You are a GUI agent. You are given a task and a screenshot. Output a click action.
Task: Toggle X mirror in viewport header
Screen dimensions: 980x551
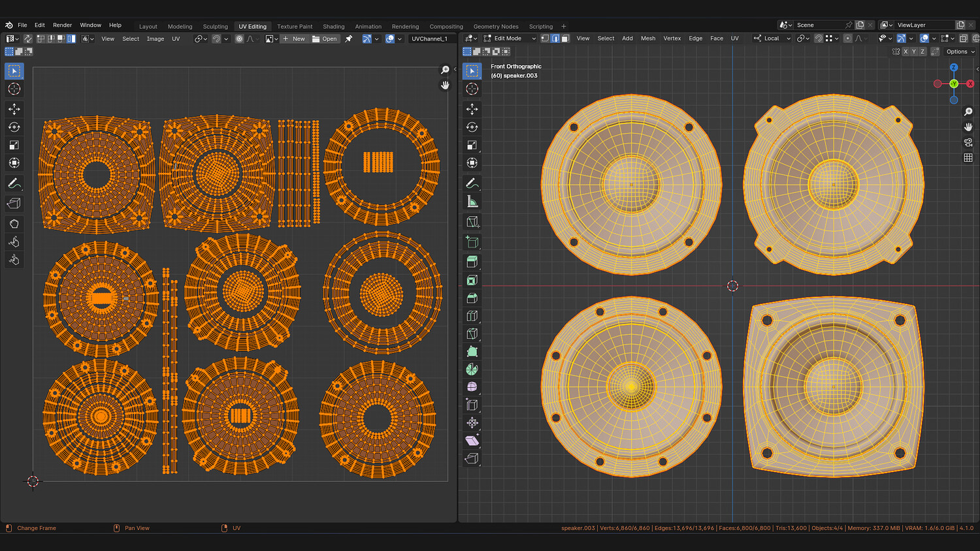[906, 52]
